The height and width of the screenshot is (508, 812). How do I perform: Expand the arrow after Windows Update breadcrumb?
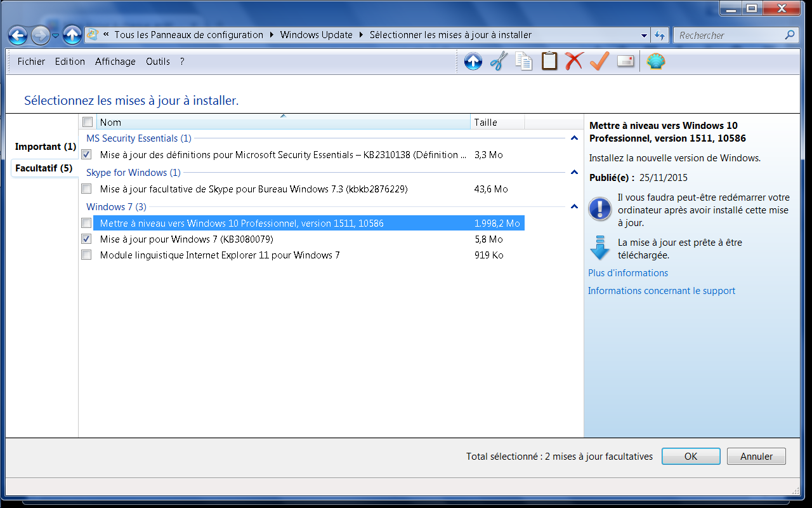pyautogui.click(x=362, y=35)
